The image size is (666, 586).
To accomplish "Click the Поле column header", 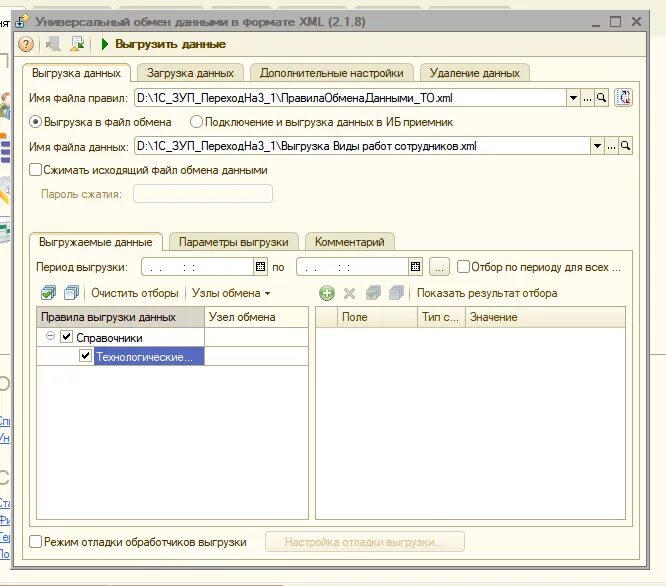I will point(377,317).
